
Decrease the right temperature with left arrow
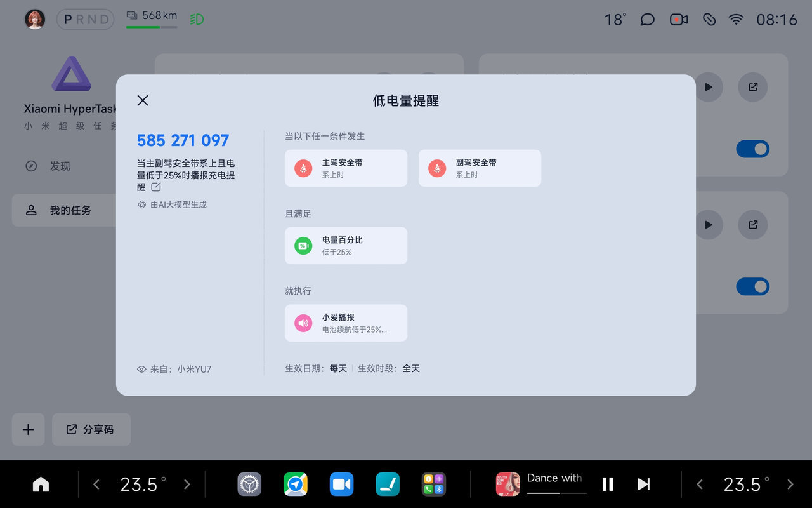(x=700, y=485)
